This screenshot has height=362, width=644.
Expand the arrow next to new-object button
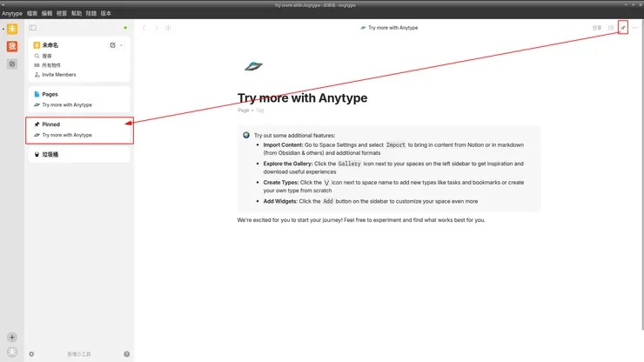coord(121,45)
